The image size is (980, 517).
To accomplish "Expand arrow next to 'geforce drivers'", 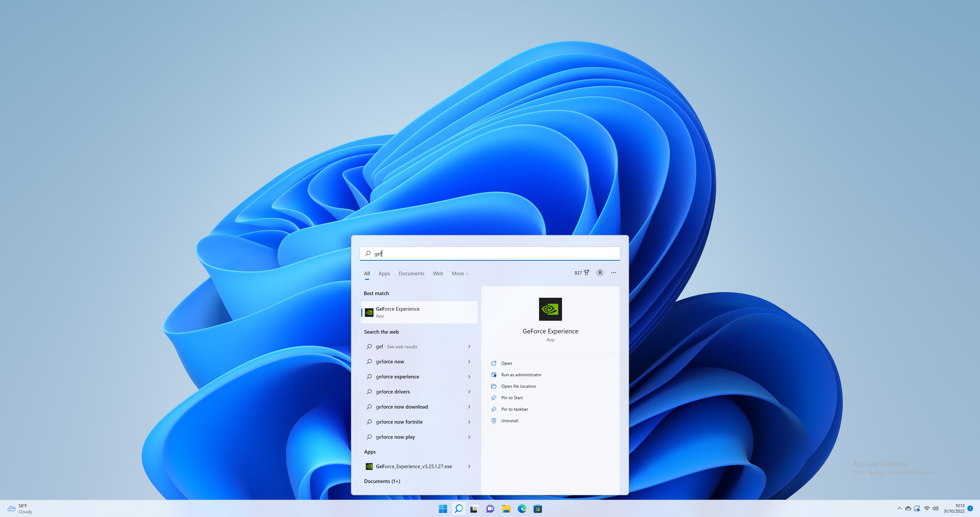I will click(x=469, y=392).
